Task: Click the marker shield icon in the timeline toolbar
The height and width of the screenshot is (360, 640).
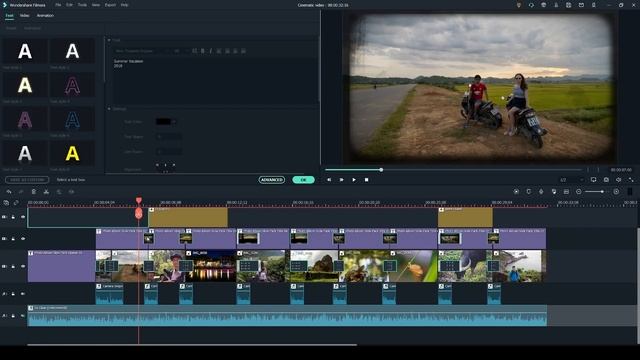Action: pyautogui.click(x=529, y=191)
